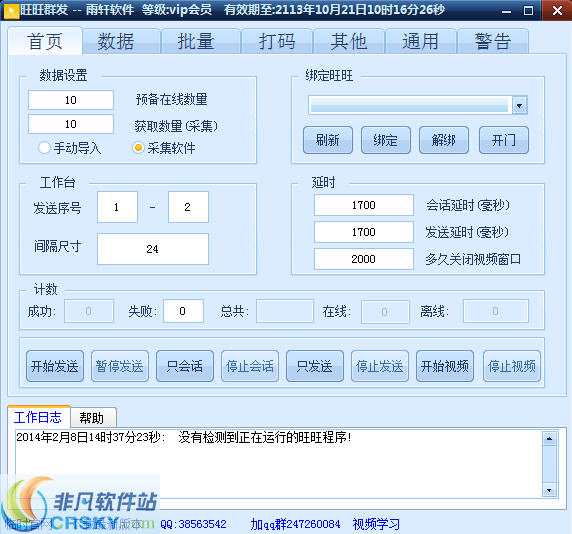The height and width of the screenshot is (534, 572).
Task: Edit the 会话延时(毫秒) field
Action: click(364, 205)
